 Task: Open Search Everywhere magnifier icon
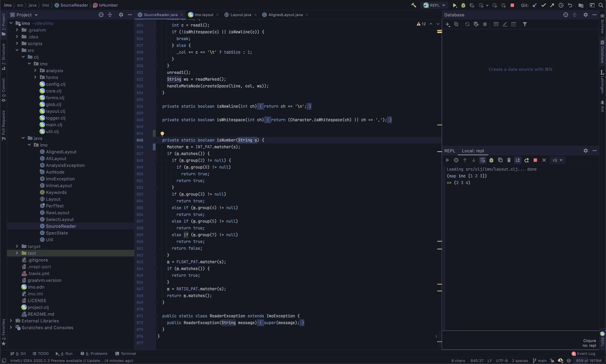(x=601, y=5)
